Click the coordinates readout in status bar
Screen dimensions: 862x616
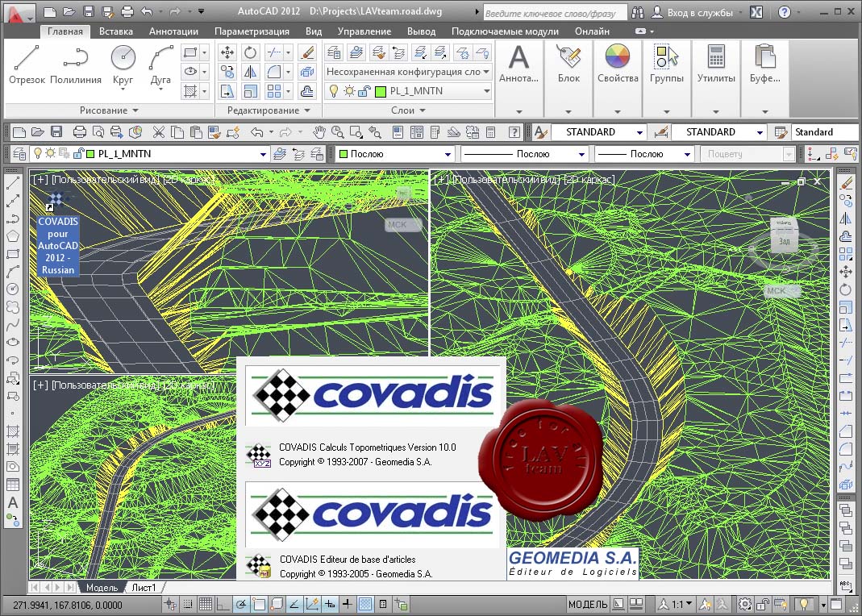click(68, 605)
